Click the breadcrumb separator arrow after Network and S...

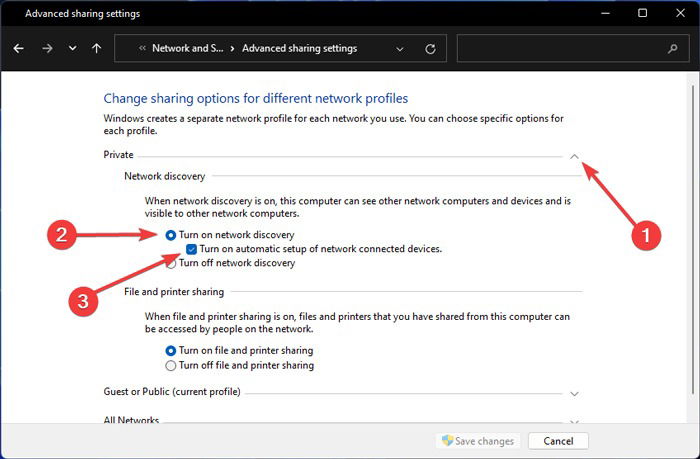[233, 49]
